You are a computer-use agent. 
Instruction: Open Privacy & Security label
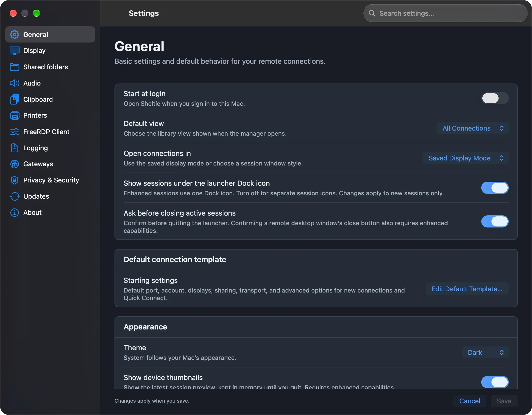[51, 180]
